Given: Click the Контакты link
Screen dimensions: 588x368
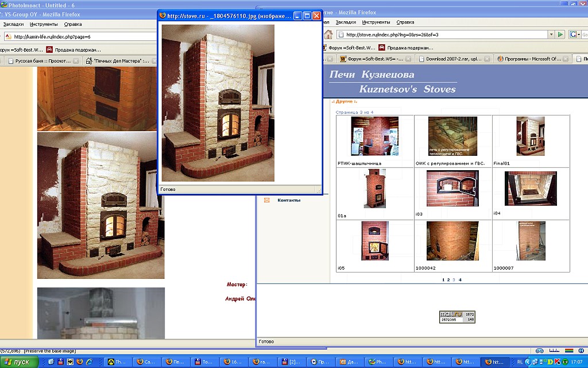Looking at the screenshot, I should coord(289,200).
